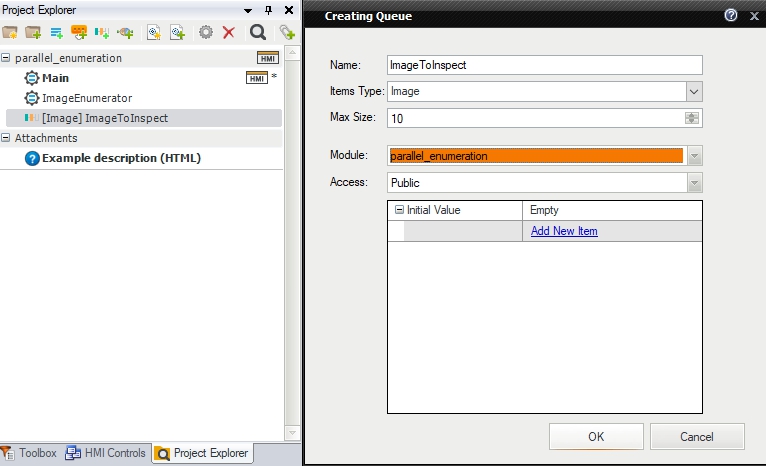Open the Items Type dropdown

tap(694, 92)
